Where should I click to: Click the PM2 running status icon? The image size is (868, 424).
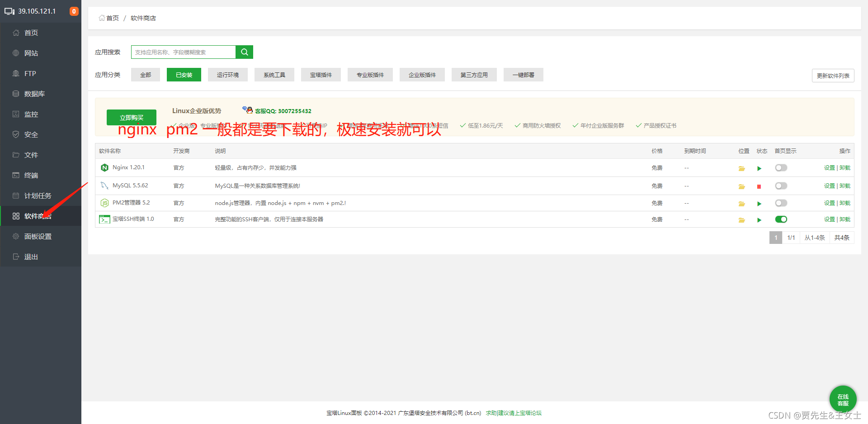759,204
